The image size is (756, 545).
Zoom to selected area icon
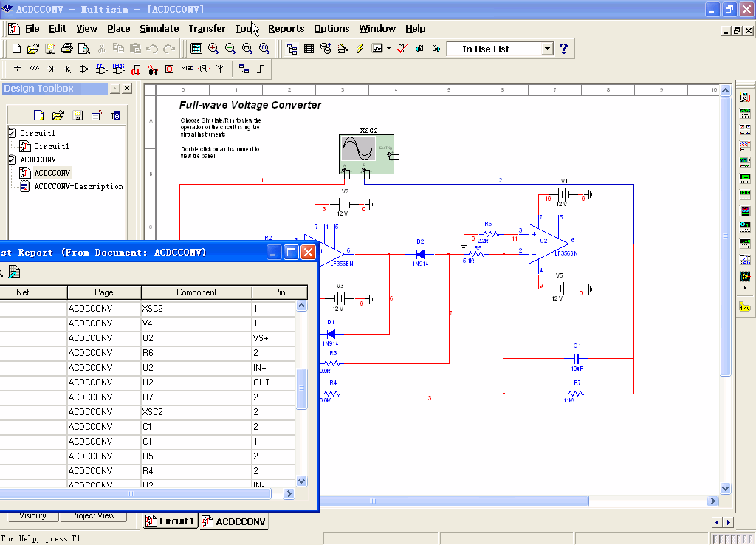click(x=247, y=48)
